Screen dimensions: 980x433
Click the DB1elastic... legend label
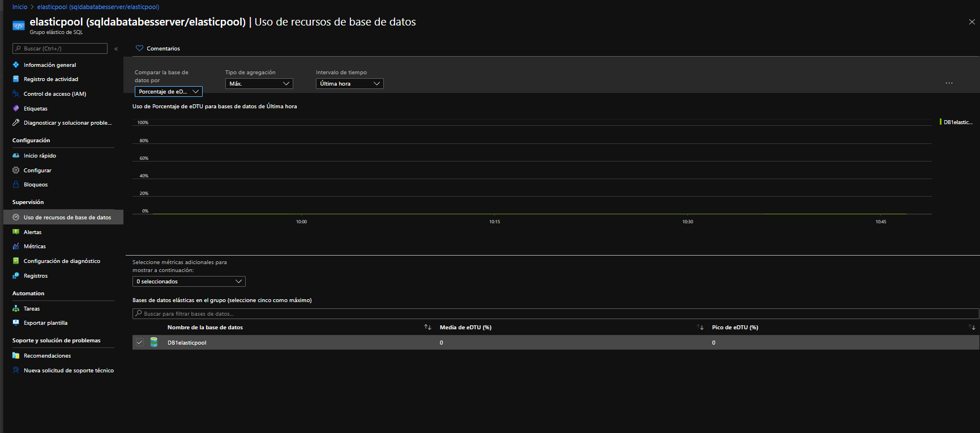[958, 122]
